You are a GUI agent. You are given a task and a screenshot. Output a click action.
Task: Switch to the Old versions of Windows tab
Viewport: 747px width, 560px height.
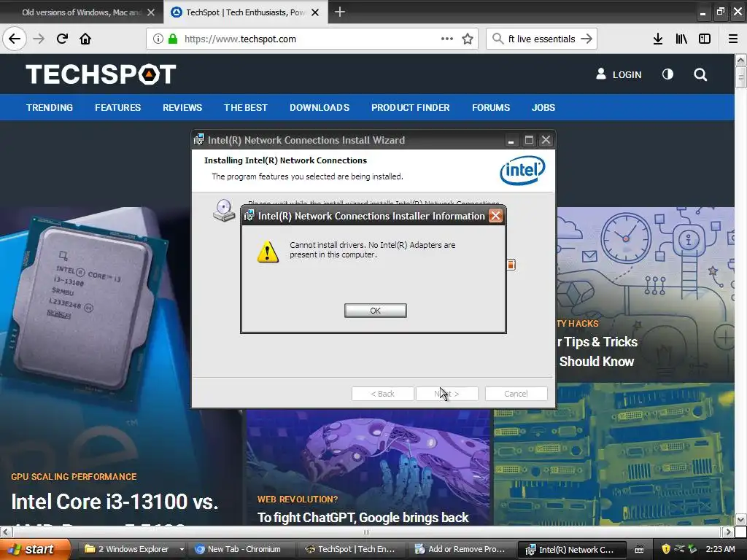(x=81, y=12)
